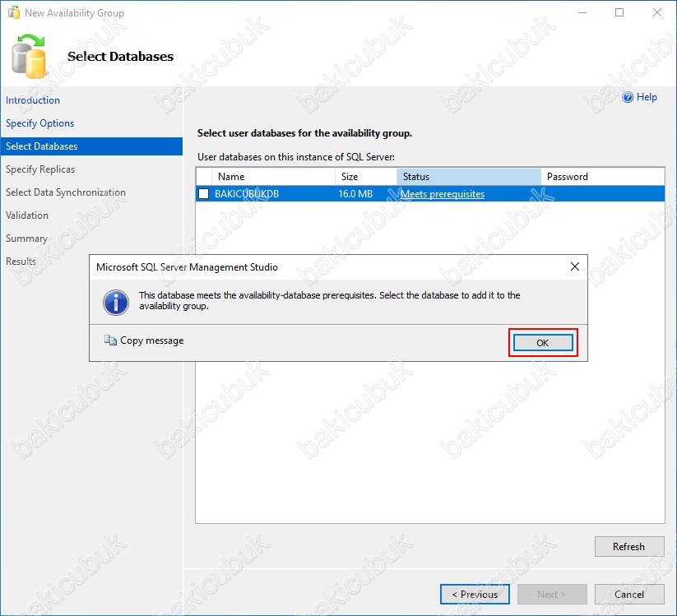Close the Management Studio message dialog
This screenshot has width=677, height=616.
pyautogui.click(x=575, y=266)
